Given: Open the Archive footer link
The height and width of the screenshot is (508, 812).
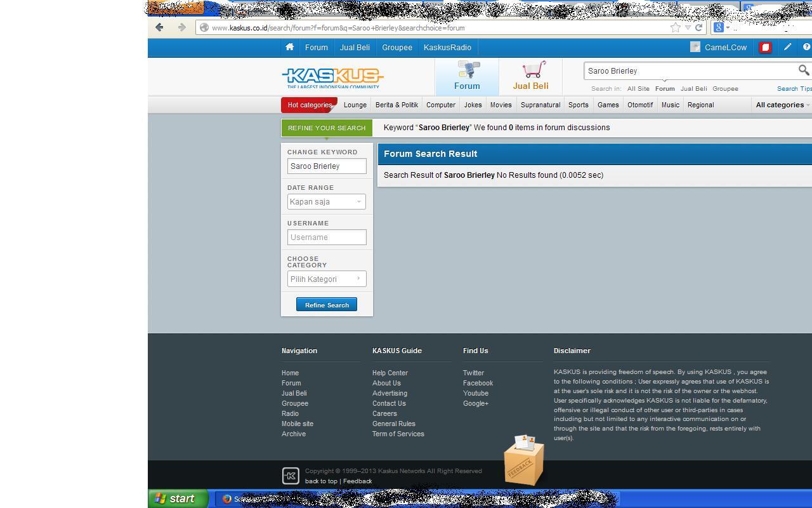Looking at the screenshot, I should 294,434.
